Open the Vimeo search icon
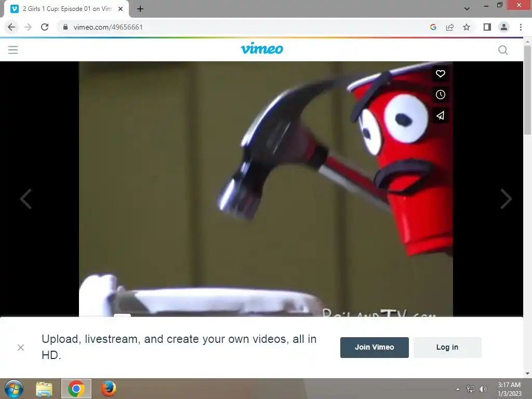The width and height of the screenshot is (532, 399). coord(503,50)
